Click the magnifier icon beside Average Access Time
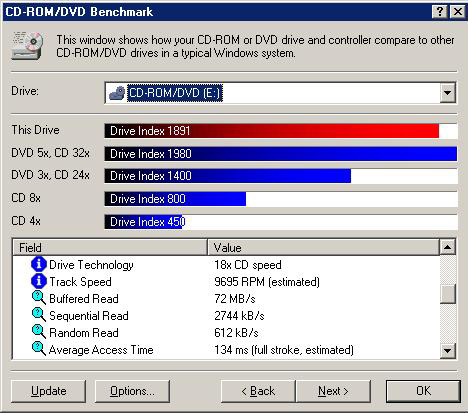The image size is (468, 413). (x=39, y=349)
